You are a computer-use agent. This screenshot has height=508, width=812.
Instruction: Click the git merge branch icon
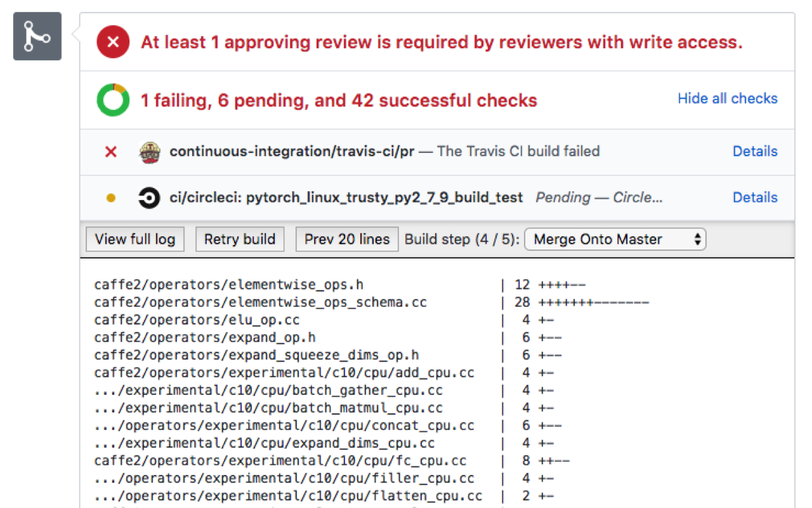[x=37, y=36]
